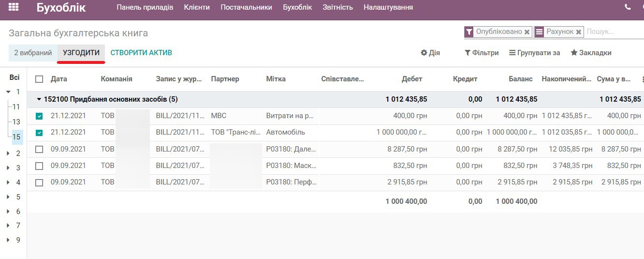Viewport: 644px width, 259px height.
Task: Click the УЗГОДИТИ button
Action: click(81, 53)
